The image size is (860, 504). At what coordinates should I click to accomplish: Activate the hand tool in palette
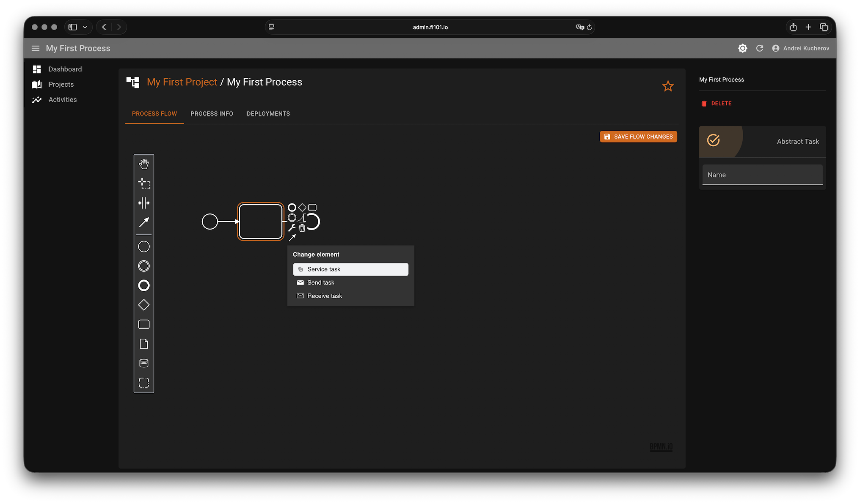(x=144, y=164)
